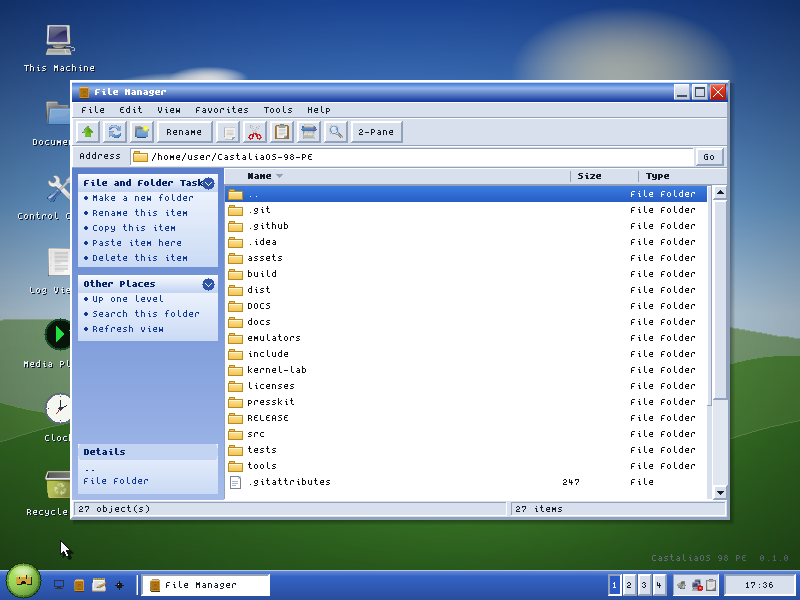This screenshot has height=600, width=800.
Task: Click the magnifier search toolbar icon
Action: 336,132
